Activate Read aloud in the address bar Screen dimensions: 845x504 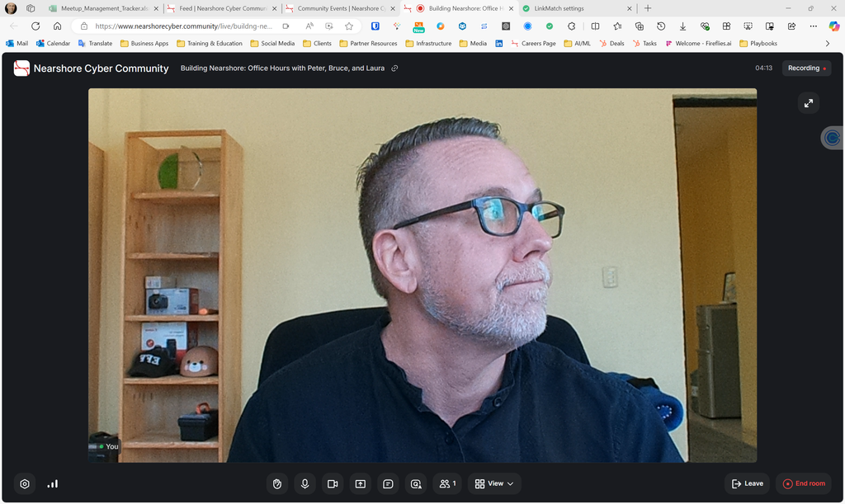point(309,26)
